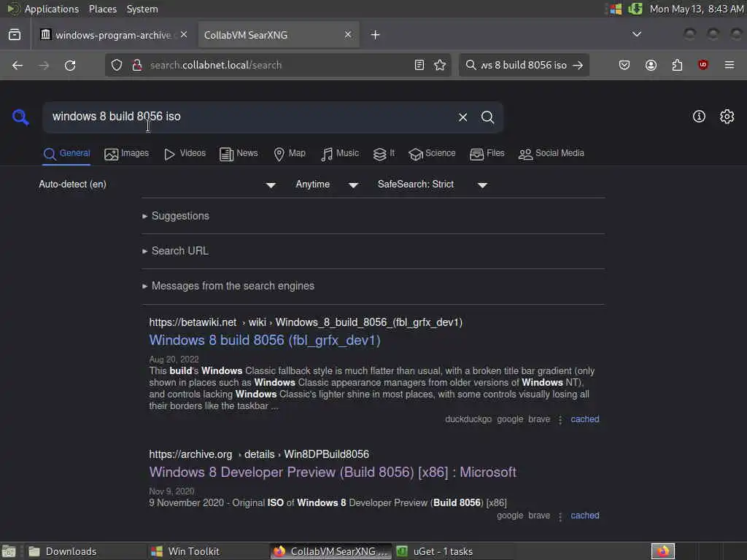Screen dimensions: 747x560
Task: Open the uBlock Origin icon
Action: [703, 65]
